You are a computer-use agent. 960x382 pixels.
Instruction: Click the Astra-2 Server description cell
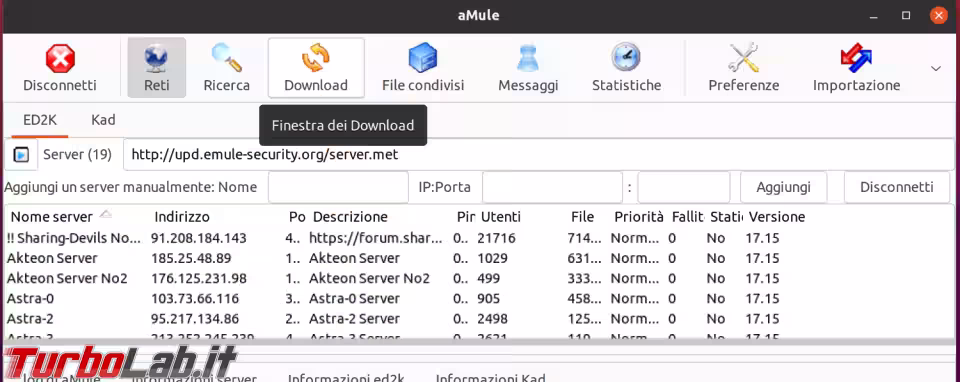tap(354, 319)
